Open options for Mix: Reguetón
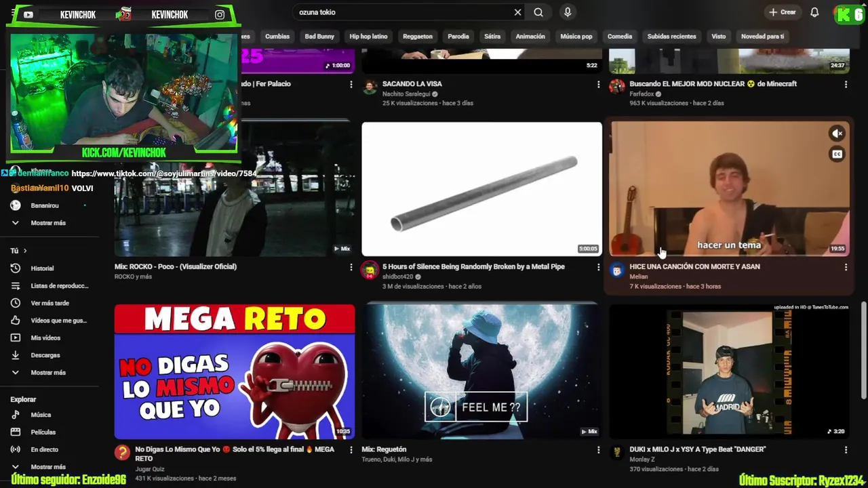Image resolution: width=868 pixels, height=488 pixels. pyautogui.click(x=598, y=449)
